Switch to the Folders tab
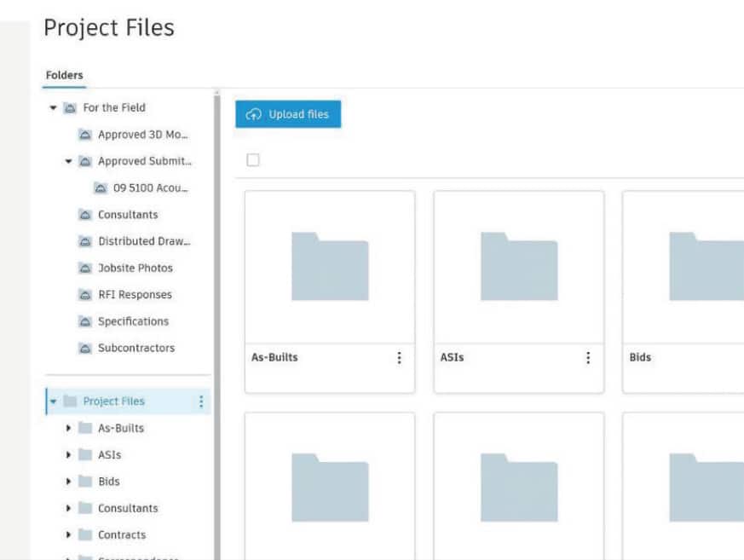The image size is (744, 560). pyautogui.click(x=64, y=75)
